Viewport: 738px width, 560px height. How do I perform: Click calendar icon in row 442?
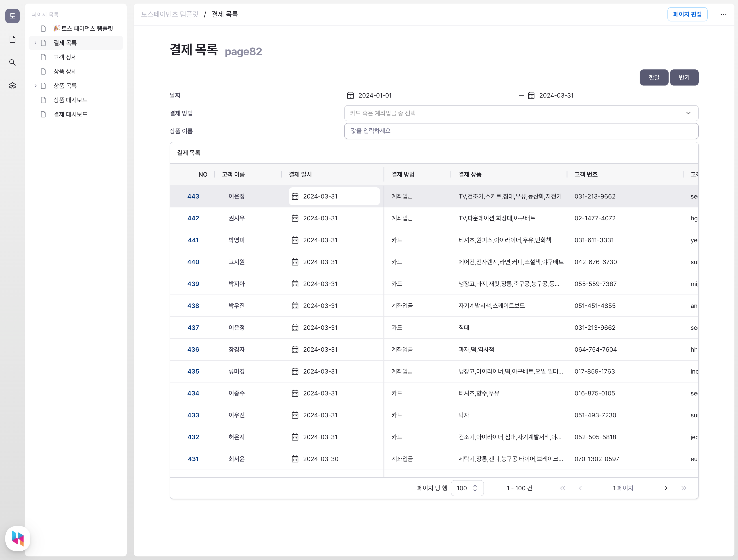click(295, 218)
